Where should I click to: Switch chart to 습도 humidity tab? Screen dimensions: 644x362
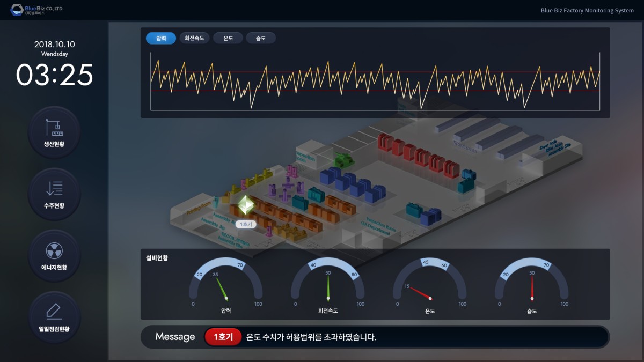tap(261, 38)
